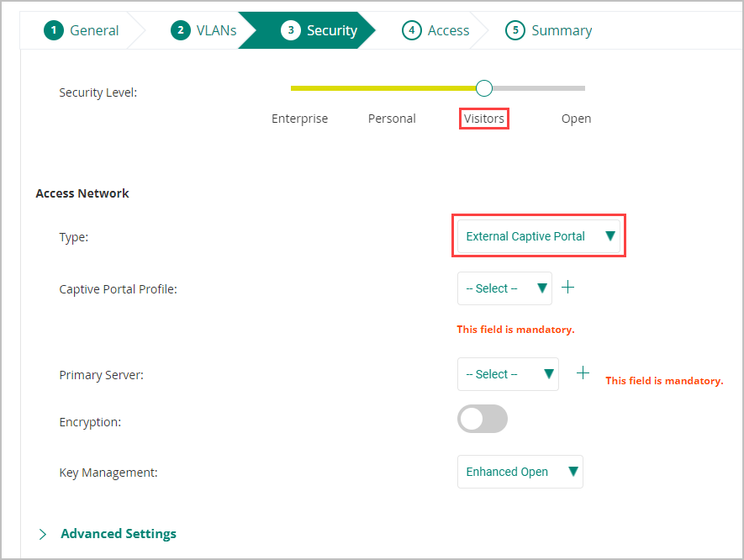Viewport: 744px width, 560px height.
Task: Click mandatory field error beside Primary Server
Action: point(664,381)
